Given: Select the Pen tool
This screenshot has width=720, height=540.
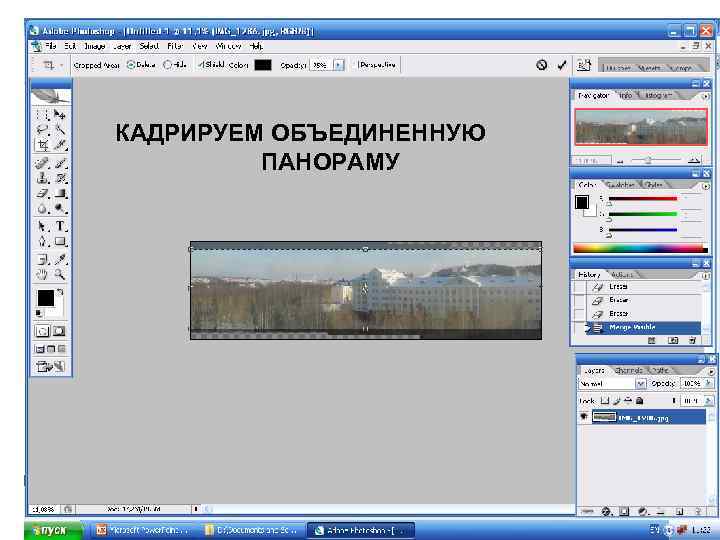Looking at the screenshot, I should (x=43, y=242).
